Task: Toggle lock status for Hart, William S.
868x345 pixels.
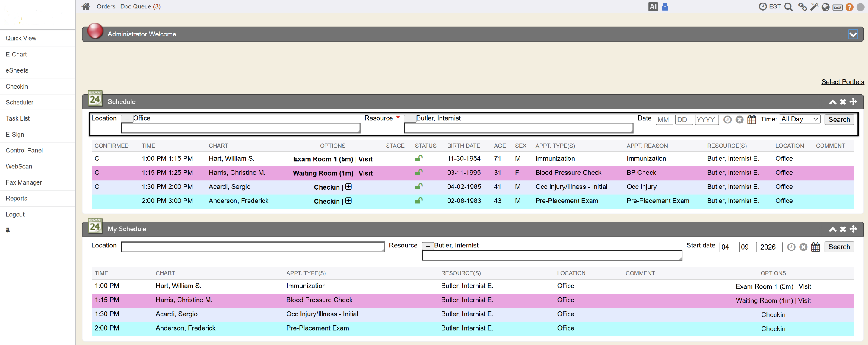Action: [418, 159]
